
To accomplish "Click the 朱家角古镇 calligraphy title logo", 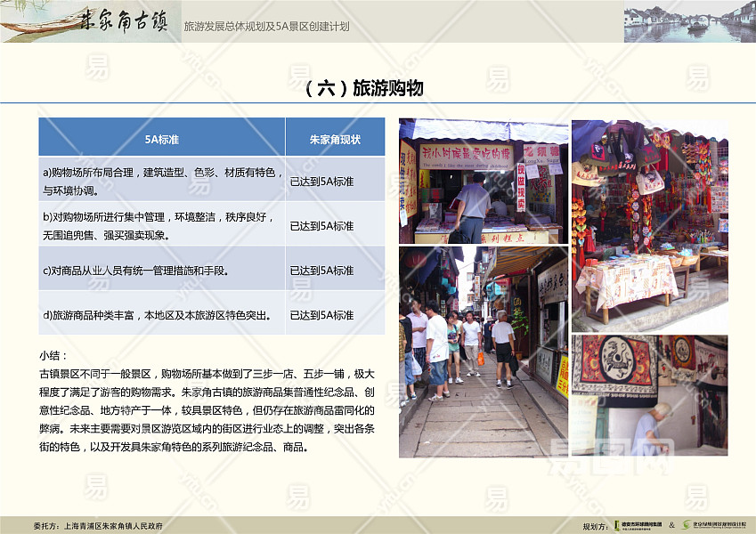I will point(123,21).
